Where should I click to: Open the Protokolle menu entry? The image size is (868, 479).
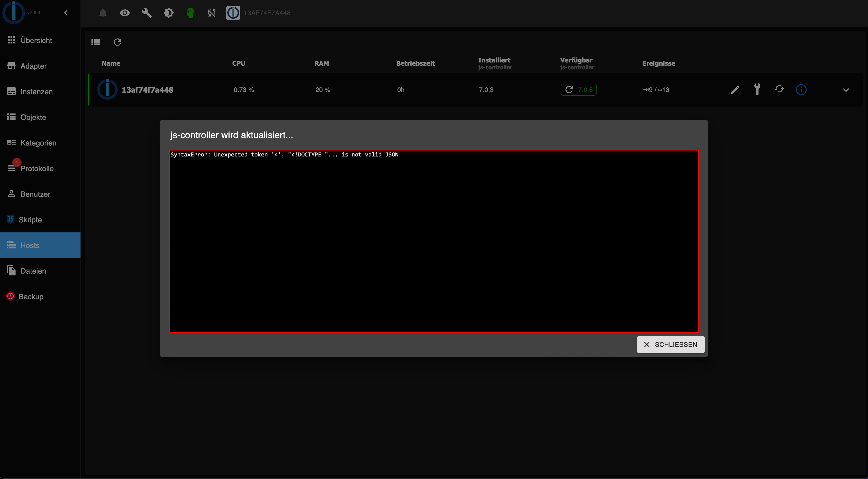pos(37,169)
